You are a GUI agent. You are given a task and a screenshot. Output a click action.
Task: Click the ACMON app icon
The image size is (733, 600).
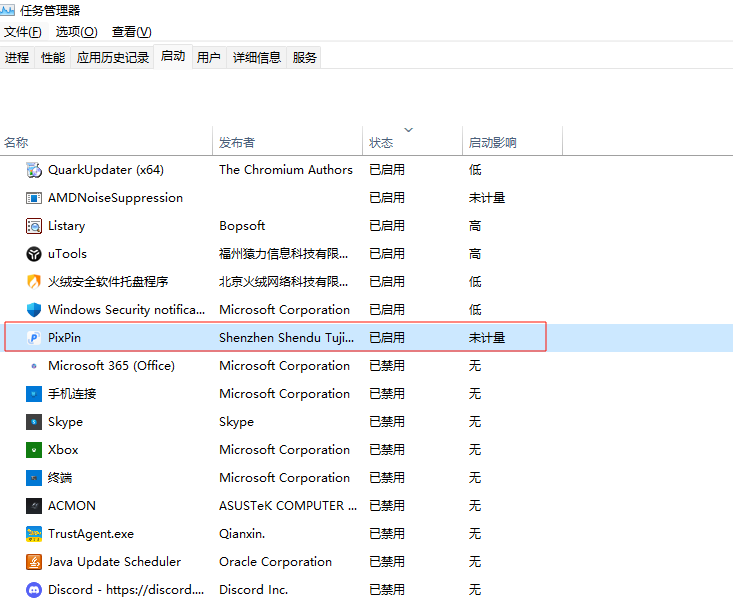[x=34, y=506]
